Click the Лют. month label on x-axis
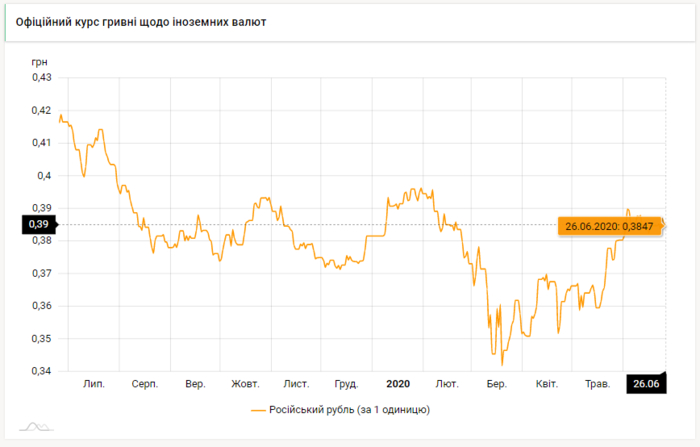This screenshot has height=447, width=700. 447,384
